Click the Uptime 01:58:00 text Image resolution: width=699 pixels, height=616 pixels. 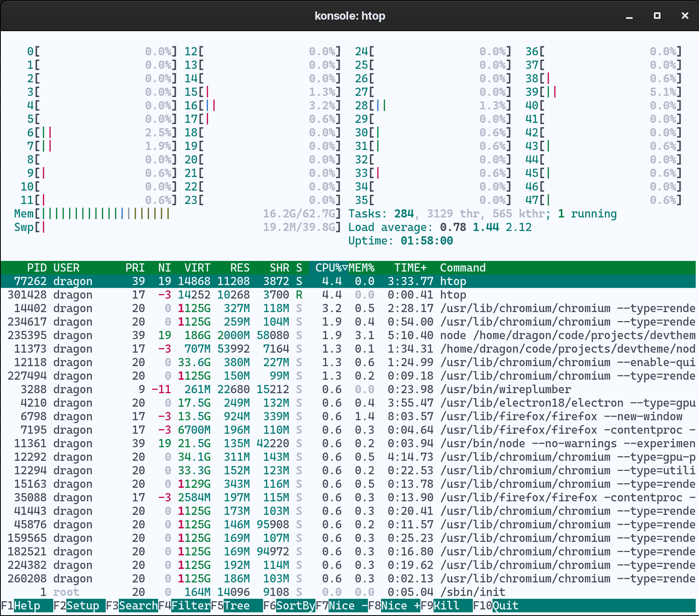tap(401, 241)
